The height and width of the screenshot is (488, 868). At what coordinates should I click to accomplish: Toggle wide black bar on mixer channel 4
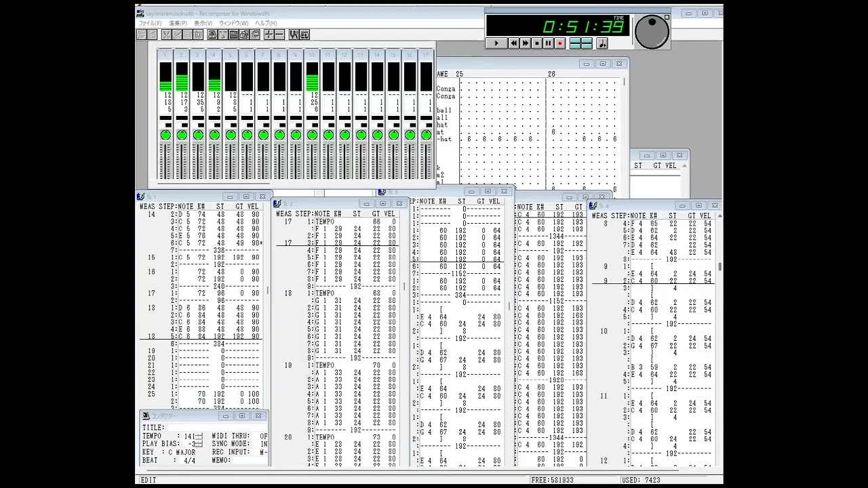tap(214, 118)
